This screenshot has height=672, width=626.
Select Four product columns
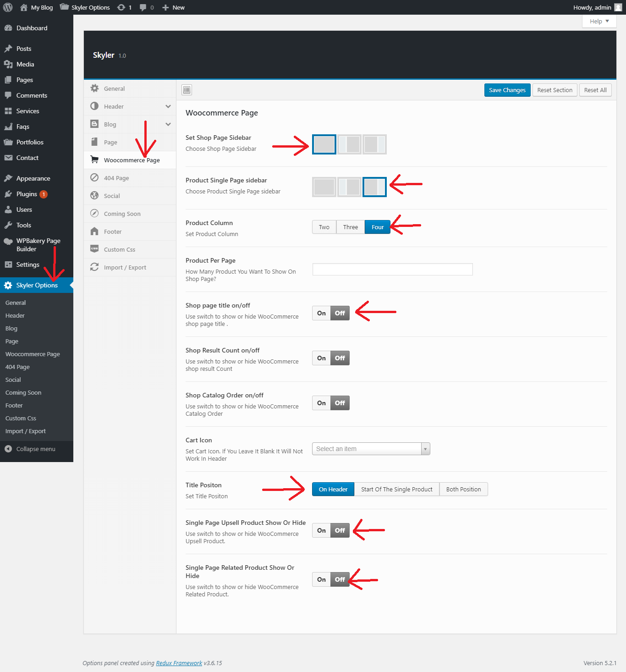click(x=378, y=227)
